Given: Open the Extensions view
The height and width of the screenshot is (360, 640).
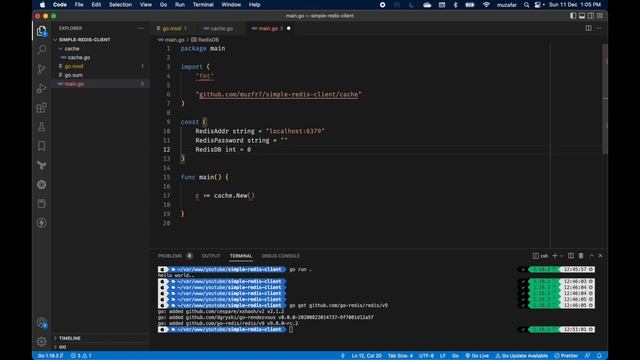Looking at the screenshot, I should [x=41, y=108].
